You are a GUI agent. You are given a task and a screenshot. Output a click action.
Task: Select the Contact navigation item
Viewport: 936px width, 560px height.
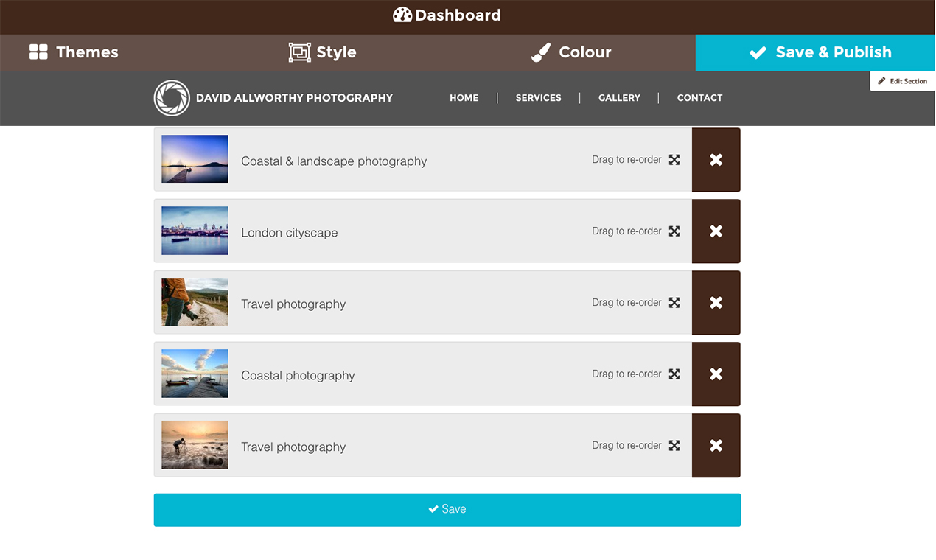699,98
